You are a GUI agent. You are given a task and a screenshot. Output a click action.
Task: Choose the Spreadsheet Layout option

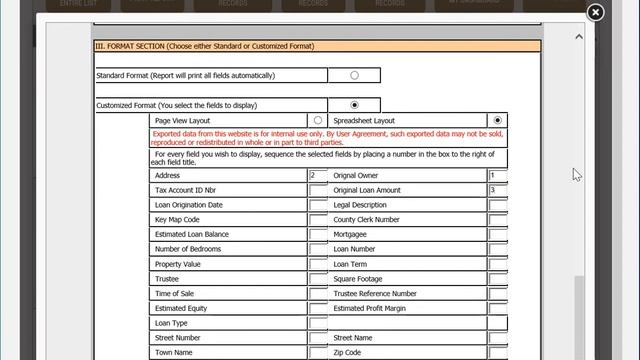[x=497, y=120]
